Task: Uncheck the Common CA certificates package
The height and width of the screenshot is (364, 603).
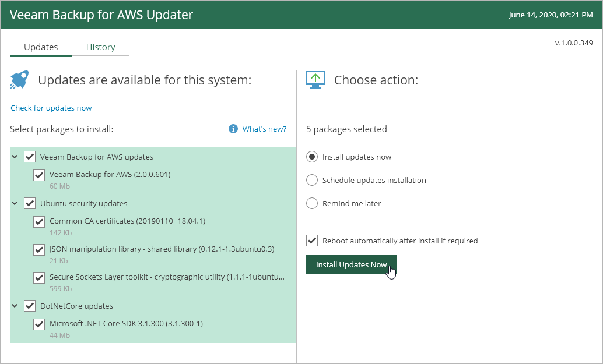Action: (39, 221)
